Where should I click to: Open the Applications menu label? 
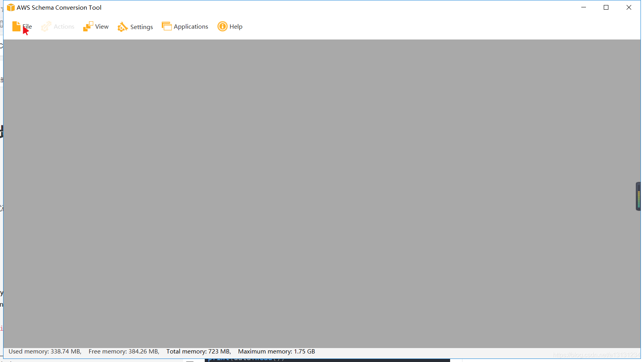pyautogui.click(x=191, y=26)
